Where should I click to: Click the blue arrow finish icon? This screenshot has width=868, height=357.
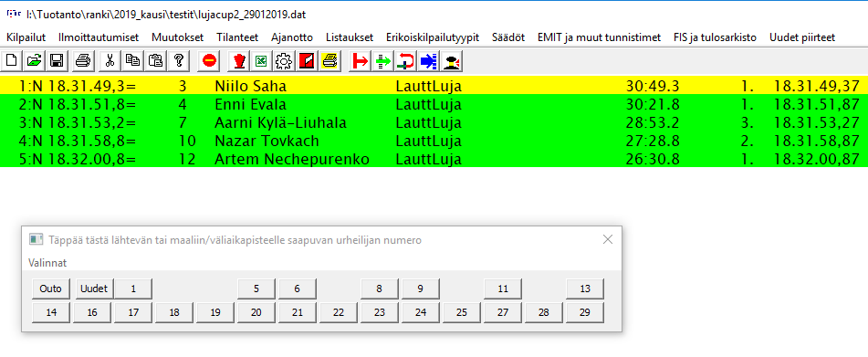428,61
